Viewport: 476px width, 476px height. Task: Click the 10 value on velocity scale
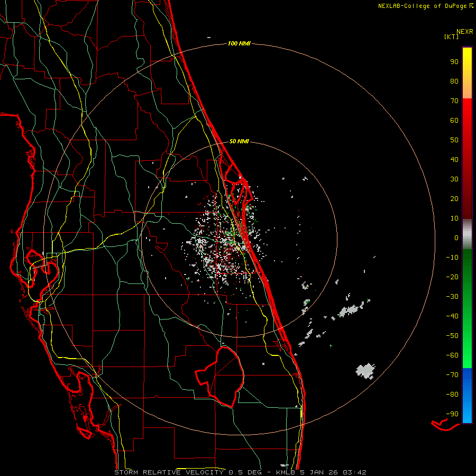pos(454,218)
